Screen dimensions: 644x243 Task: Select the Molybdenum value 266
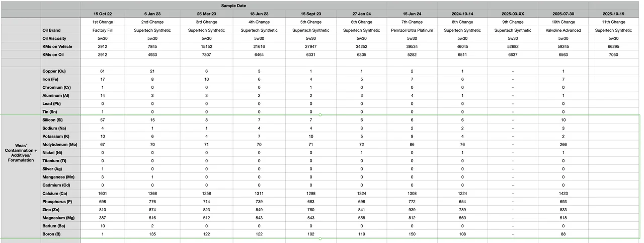pyautogui.click(x=563, y=144)
